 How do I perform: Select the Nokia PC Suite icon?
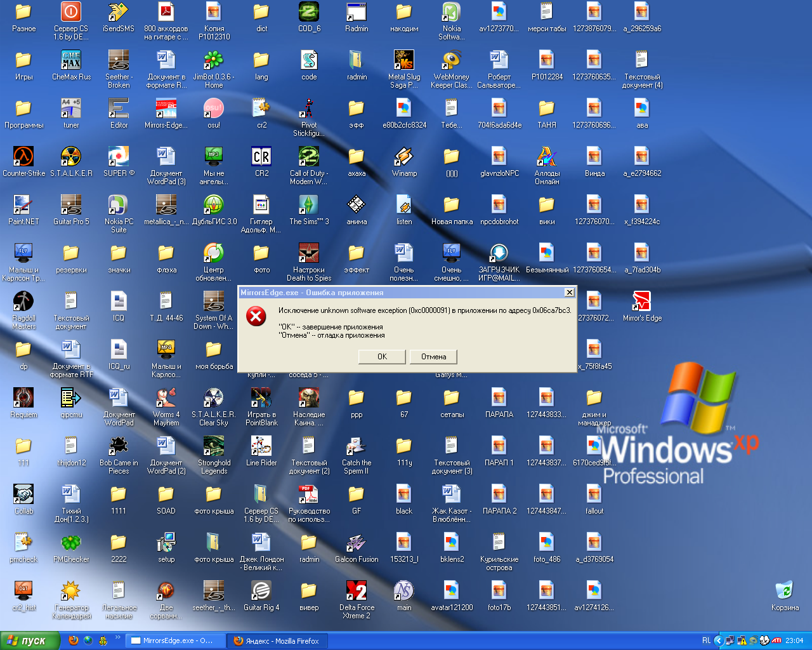[119, 214]
